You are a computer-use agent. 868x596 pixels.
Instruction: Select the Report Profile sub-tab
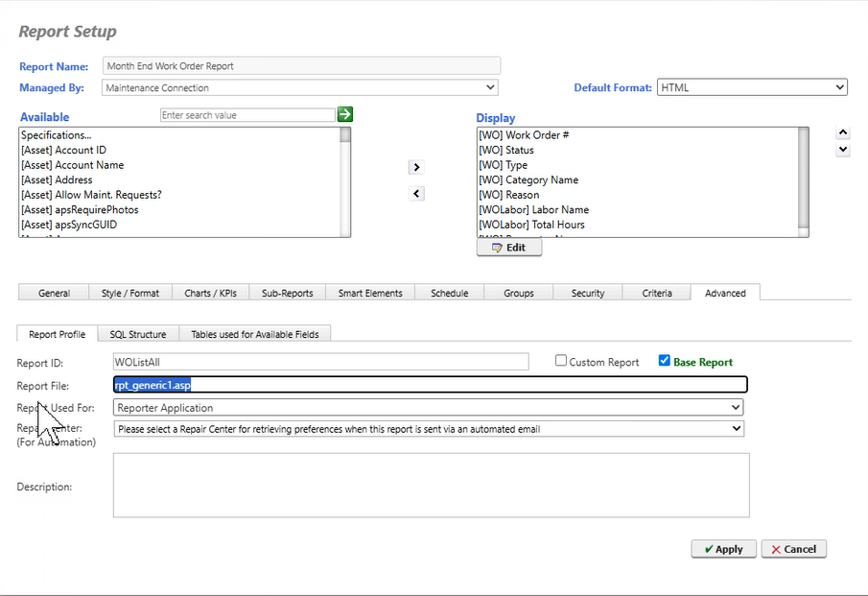(x=57, y=334)
